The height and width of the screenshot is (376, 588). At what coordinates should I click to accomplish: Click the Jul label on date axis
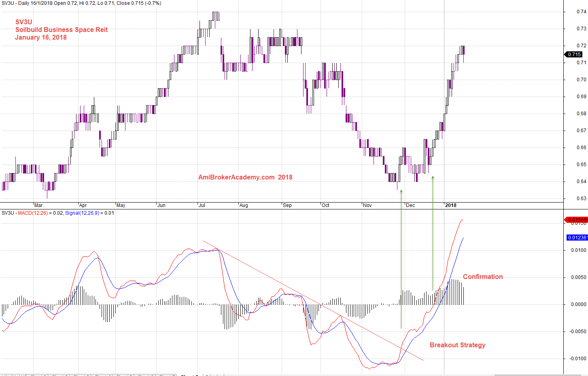[202, 205]
